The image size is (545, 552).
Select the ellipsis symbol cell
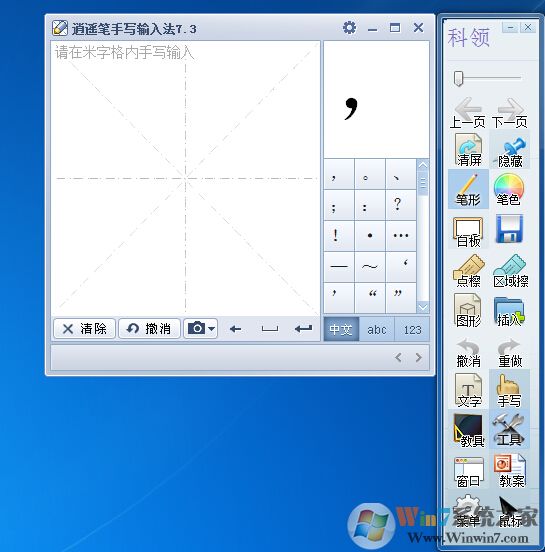coord(401,236)
